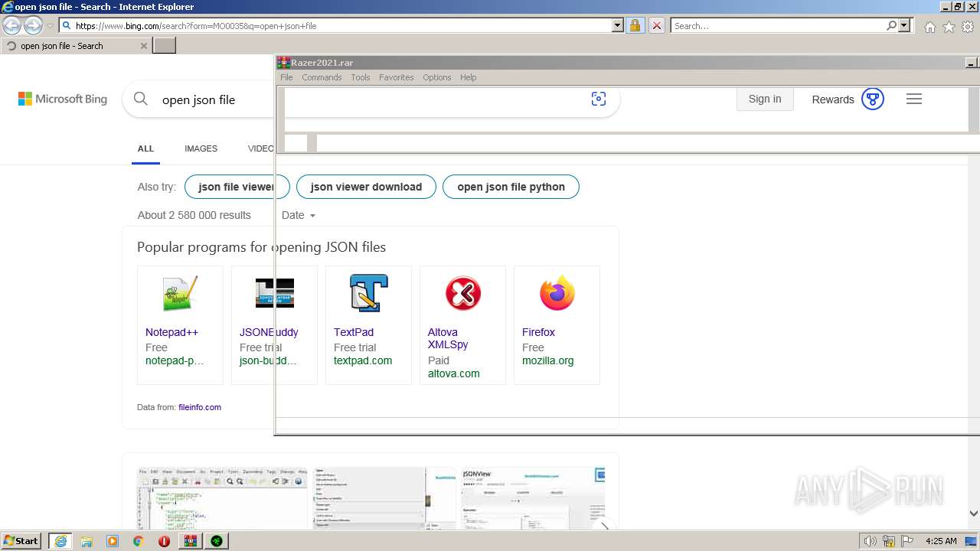Expand the Date filter dropdown
The height and width of the screenshot is (551, 980).
[x=299, y=215]
